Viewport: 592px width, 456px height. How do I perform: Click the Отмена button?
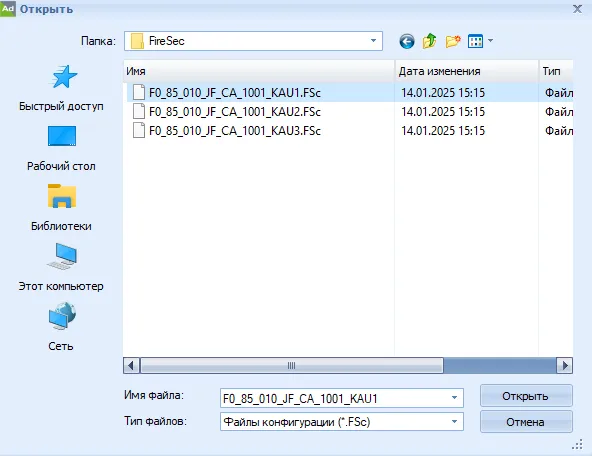(526, 422)
